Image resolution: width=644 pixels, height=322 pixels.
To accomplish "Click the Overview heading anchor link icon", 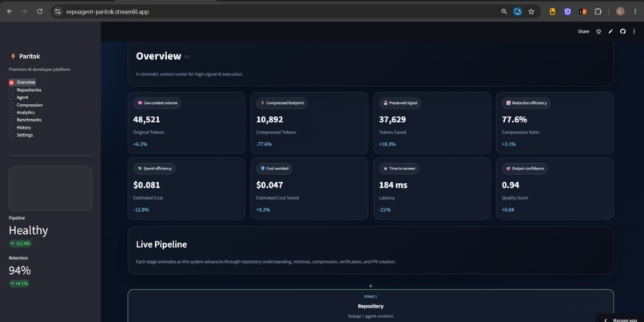I will pyautogui.click(x=187, y=57).
